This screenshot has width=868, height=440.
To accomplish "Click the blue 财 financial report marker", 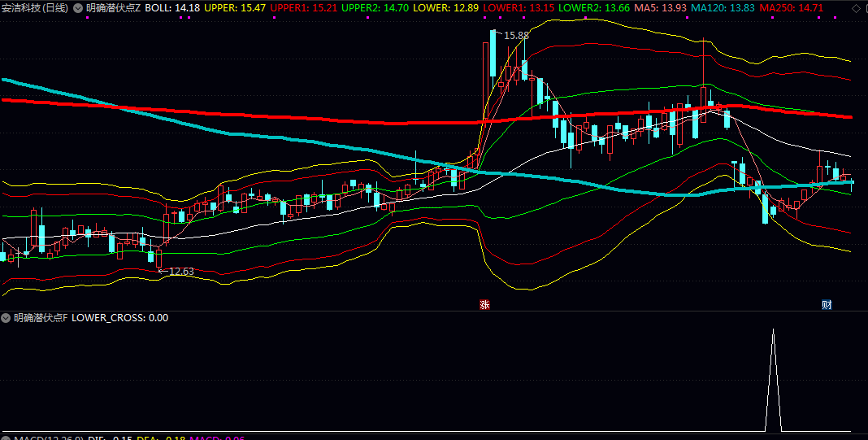I will click(827, 304).
